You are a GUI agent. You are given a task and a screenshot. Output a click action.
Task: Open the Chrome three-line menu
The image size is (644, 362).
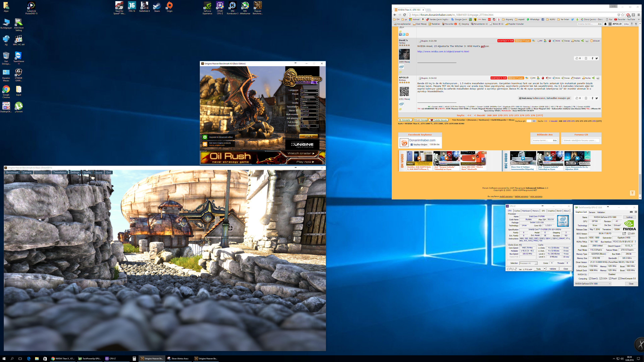coord(638,15)
